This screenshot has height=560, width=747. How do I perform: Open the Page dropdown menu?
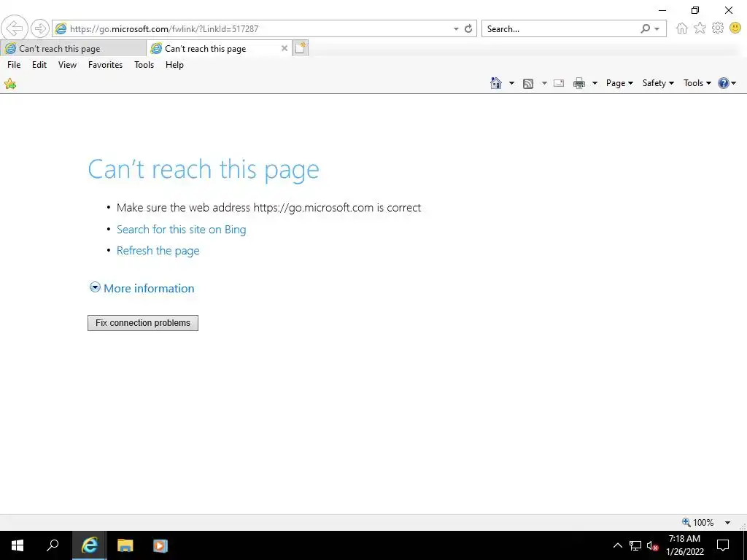click(x=619, y=83)
